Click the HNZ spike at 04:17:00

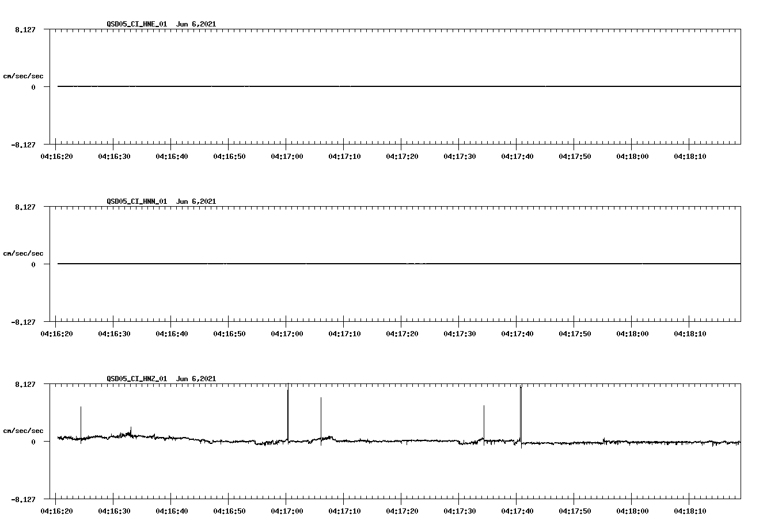[288, 413]
